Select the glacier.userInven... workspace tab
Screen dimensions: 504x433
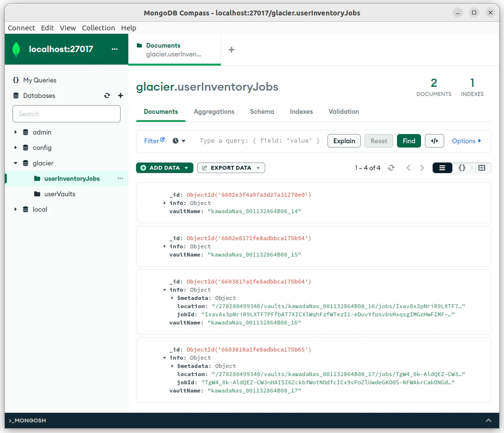[x=175, y=50]
